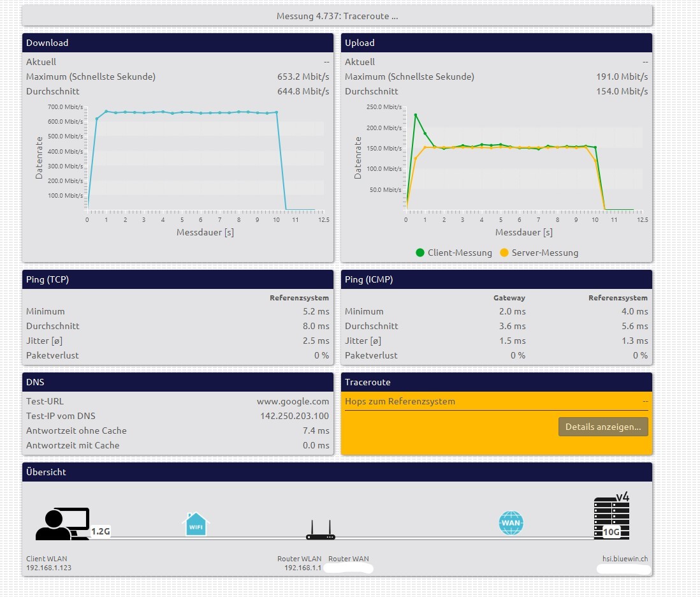700x597 pixels.
Task: Toggle Client-Messung series in upload legend
Action: [453, 253]
